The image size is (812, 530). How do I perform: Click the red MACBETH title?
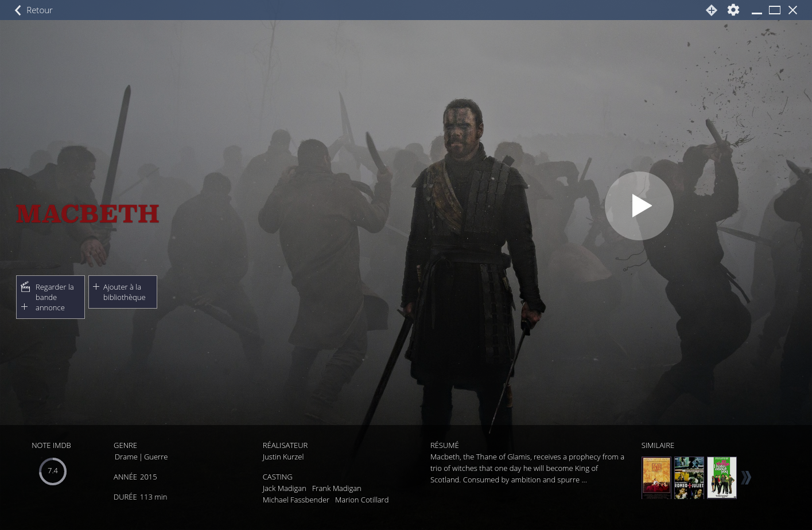pos(88,214)
